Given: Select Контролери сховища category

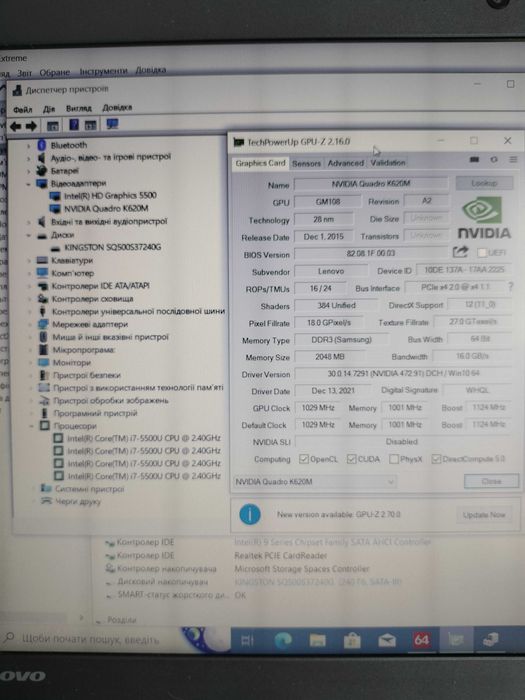Looking at the screenshot, I should coord(92,299).
